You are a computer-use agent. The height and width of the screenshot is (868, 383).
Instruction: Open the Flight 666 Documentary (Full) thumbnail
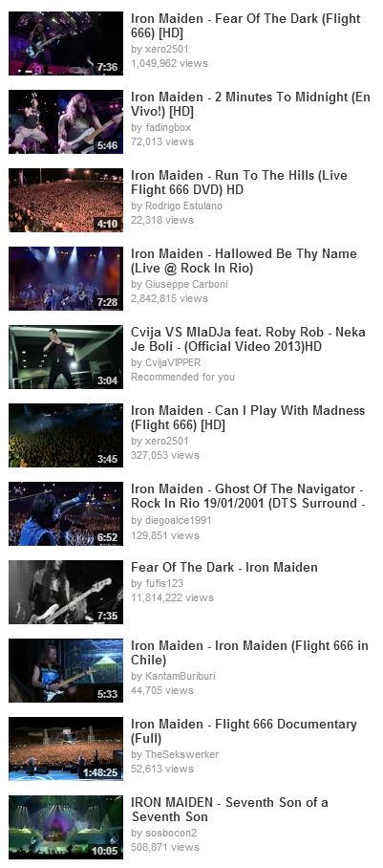click(66, 749)
